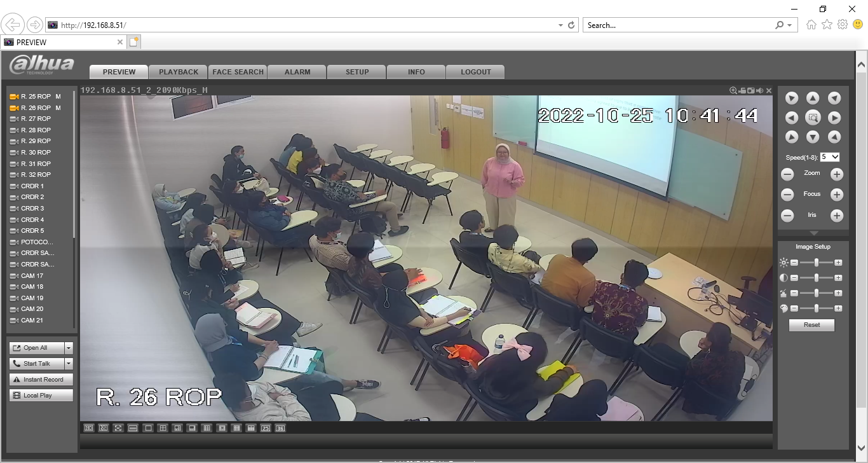Expand the Open All dropdown arrow
The height and width of the screenshot is (463, 868).
[69, 348]
